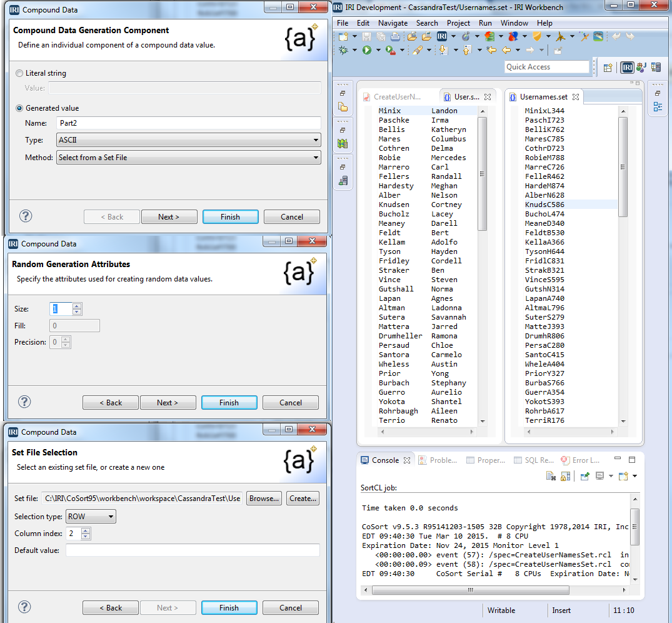This screenshot has width=672, height=623.
Task: Select the Generated value radio button
Action: [19, 108]
